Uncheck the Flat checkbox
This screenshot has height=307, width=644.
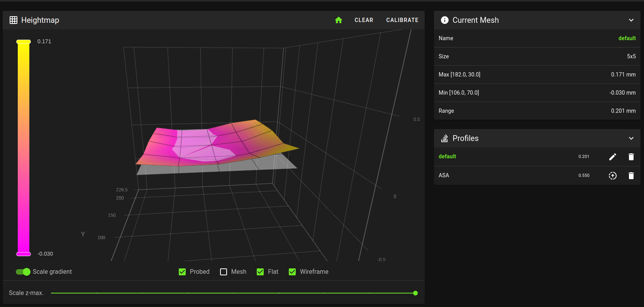coord(260,272)
